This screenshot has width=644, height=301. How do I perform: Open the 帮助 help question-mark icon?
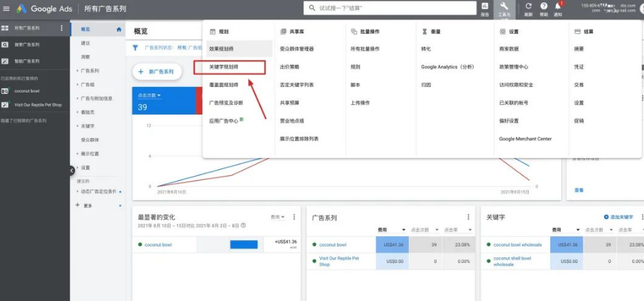[x=543, y=8]
